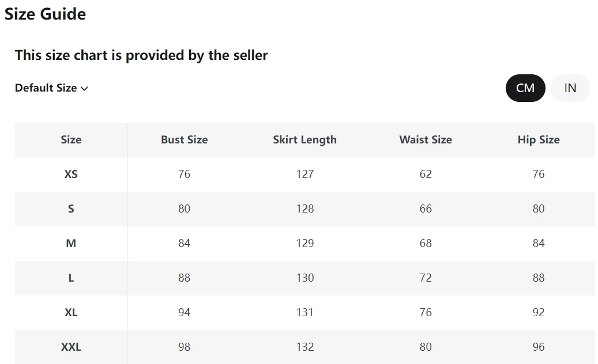Click the Bust Size column header
The width and height of the screenshot is (598, 364).
(184, 140)
